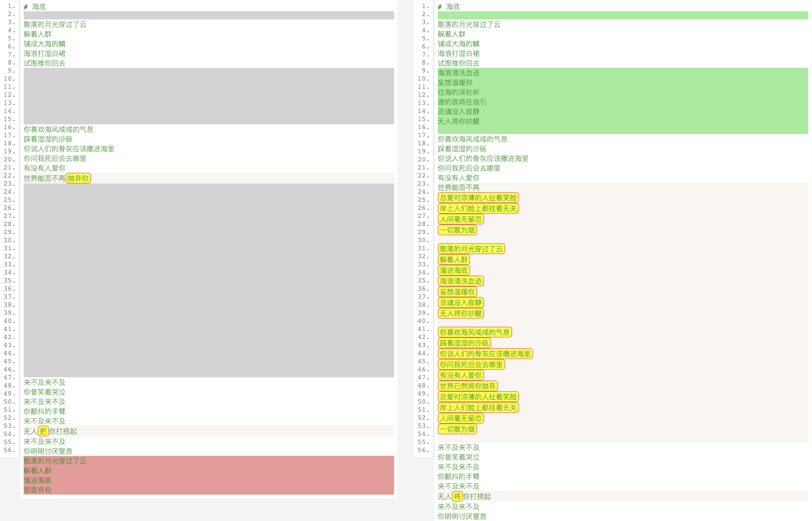The image size is (812, 521).
Task: Select "灵魂没入寂静" in green added block
Action: 458,112
